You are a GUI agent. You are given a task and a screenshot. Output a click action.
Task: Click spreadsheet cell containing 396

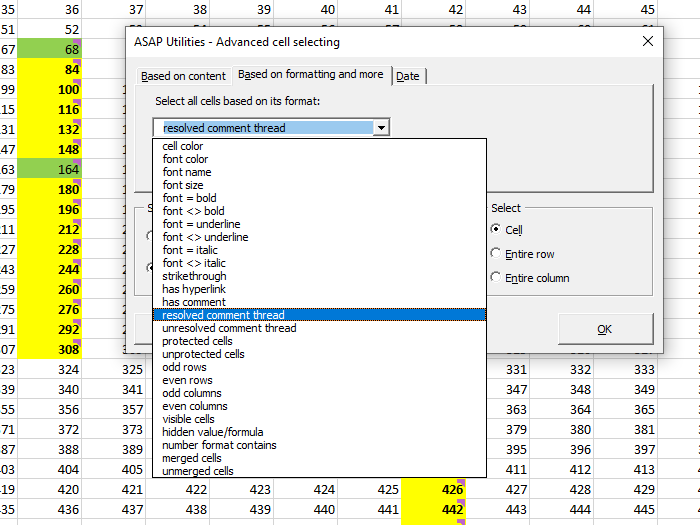tap(562, 449)
